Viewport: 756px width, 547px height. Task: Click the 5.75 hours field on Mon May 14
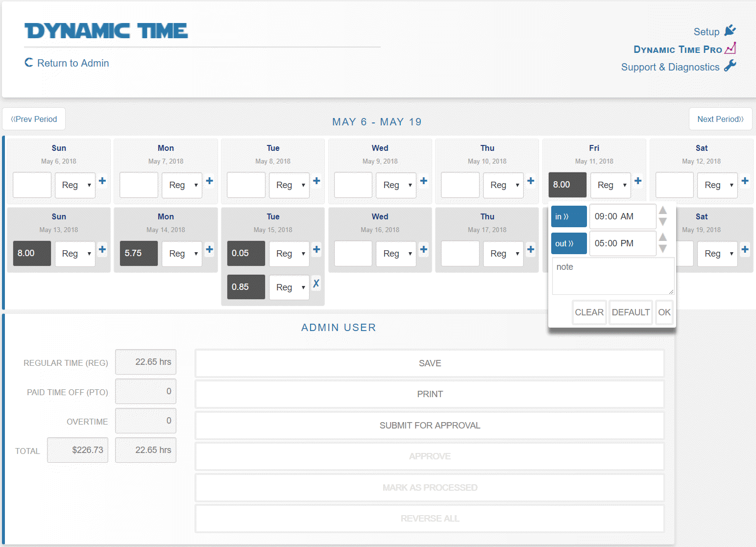click(x=139, y=253)
